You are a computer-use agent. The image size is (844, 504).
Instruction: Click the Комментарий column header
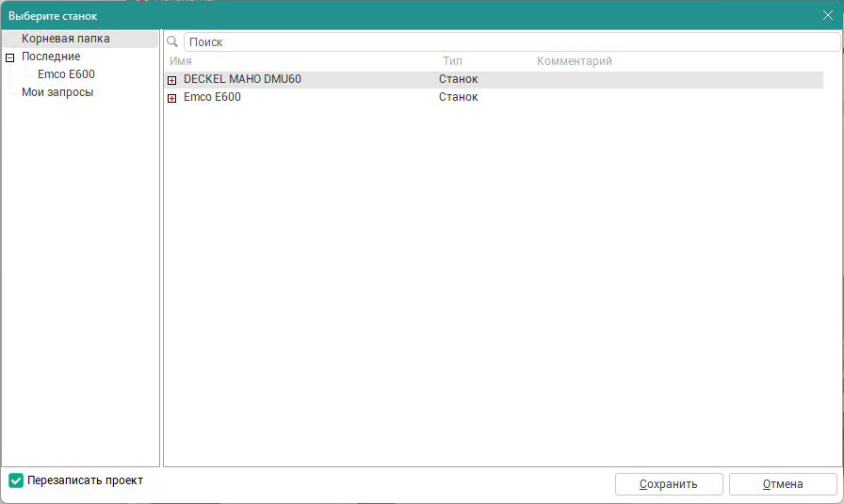click(574, 61)
